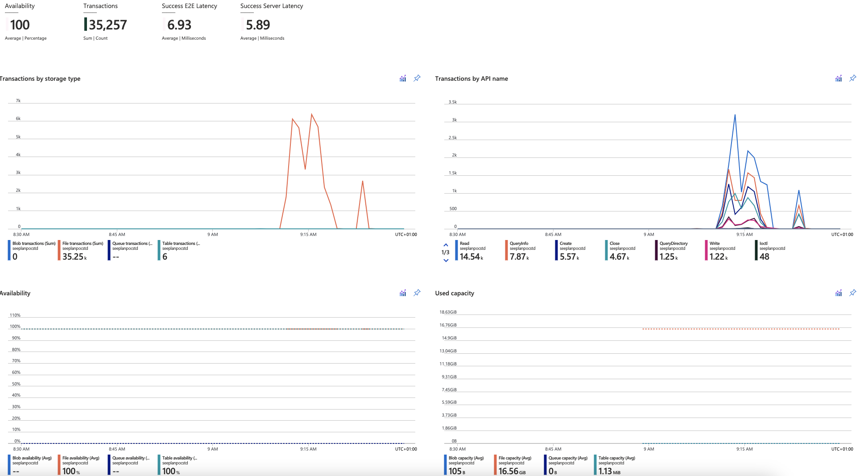868x476 pixels.
Task: Pin the Availability chart to dashboard
Action: (417, 293)
